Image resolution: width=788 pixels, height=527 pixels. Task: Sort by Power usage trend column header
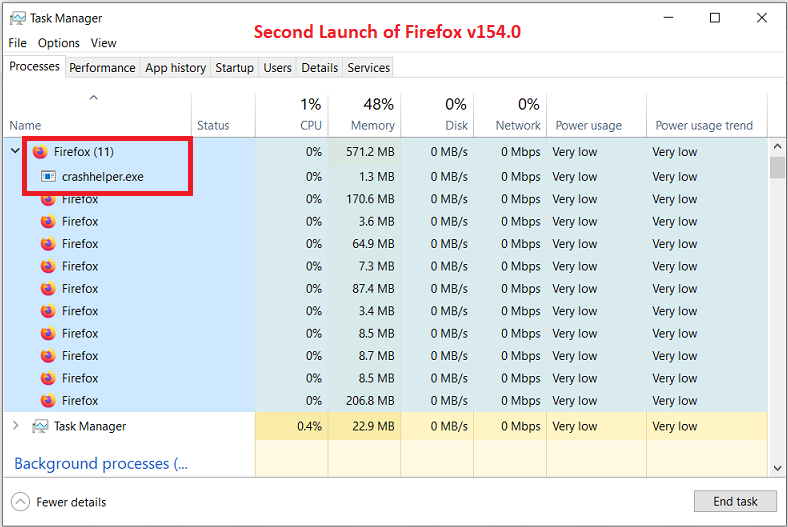tap(707, 115)
